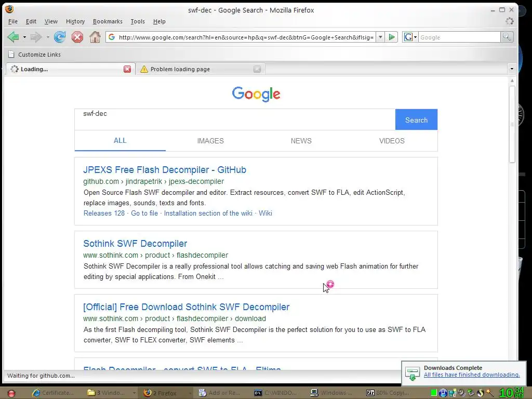
Task: Click the green square tray icon
Action: pyautogui.click(x=433, y=393)
